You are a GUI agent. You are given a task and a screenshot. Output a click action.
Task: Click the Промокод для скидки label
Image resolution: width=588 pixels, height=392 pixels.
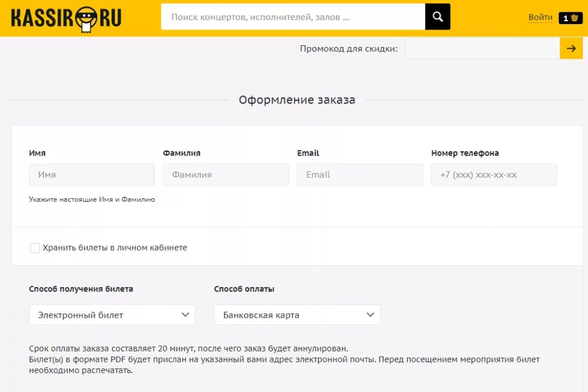[349, 49]
